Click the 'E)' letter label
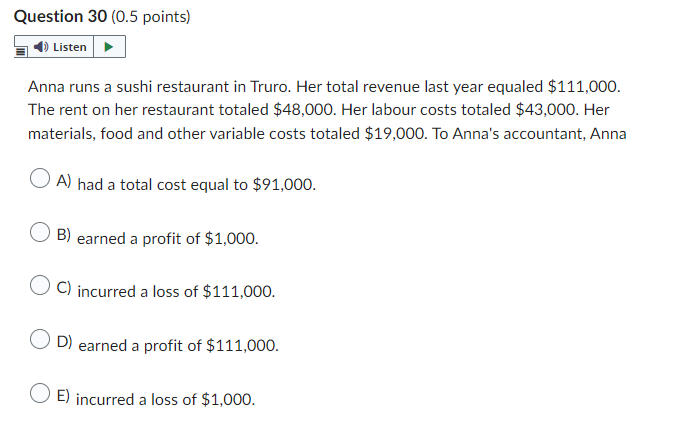Screen dimensions: 692x432 coord(63,395)
